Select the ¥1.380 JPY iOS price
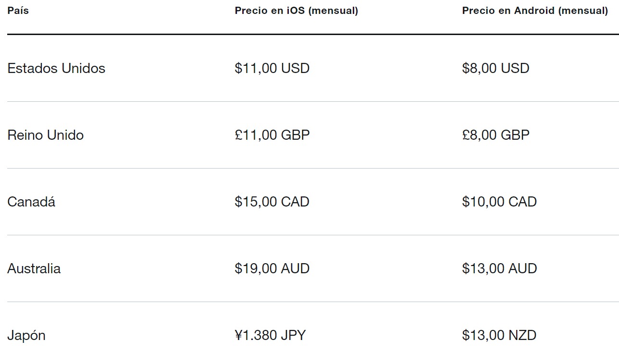Image resolution: width=619 pixels, height=364 pixels. click(270, 335)
